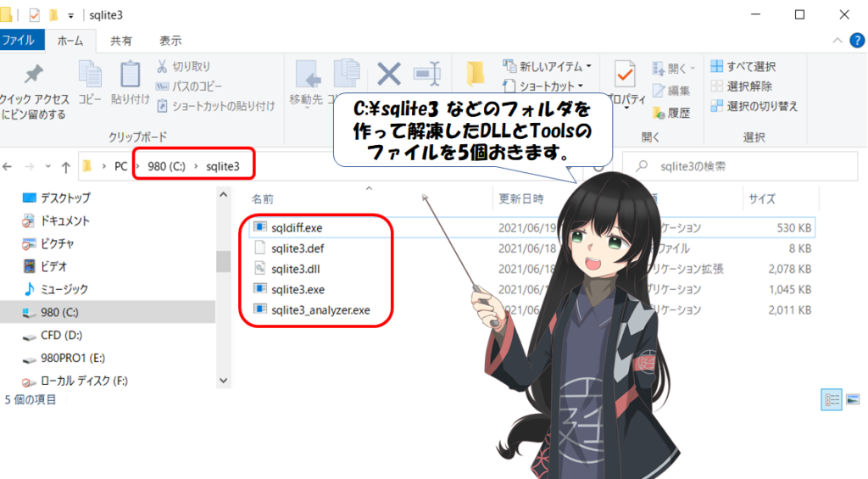
Task: Click Select none (選択解除)
Action: (741, 86)
